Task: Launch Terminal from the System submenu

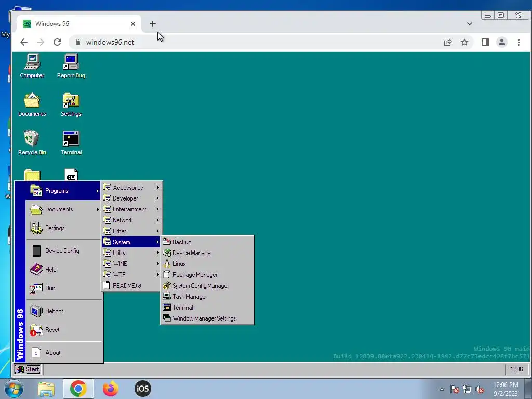Action: (x=207, y=308)
